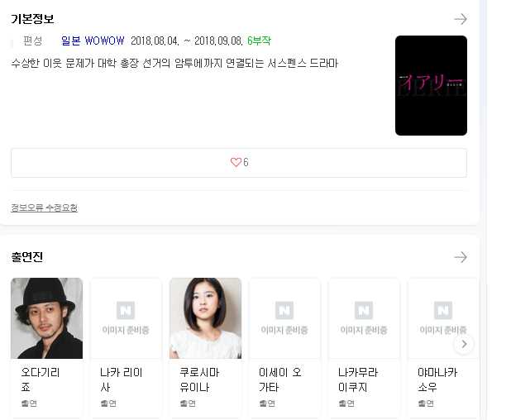Click the 기본정보 section heading

[32, 19]
